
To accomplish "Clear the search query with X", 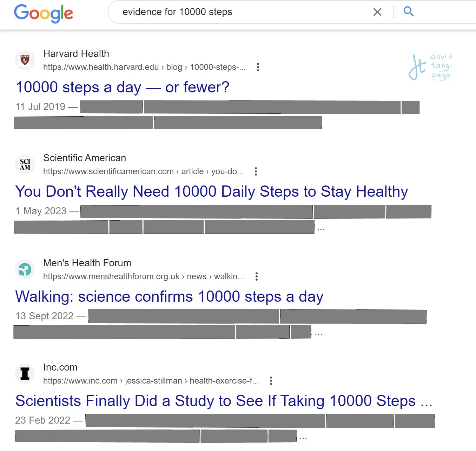I will 377,12.
